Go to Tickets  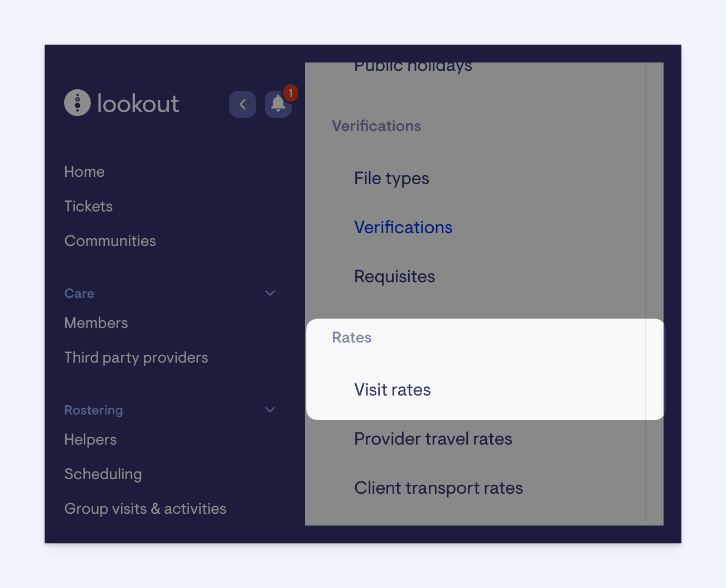pos(89,206)
